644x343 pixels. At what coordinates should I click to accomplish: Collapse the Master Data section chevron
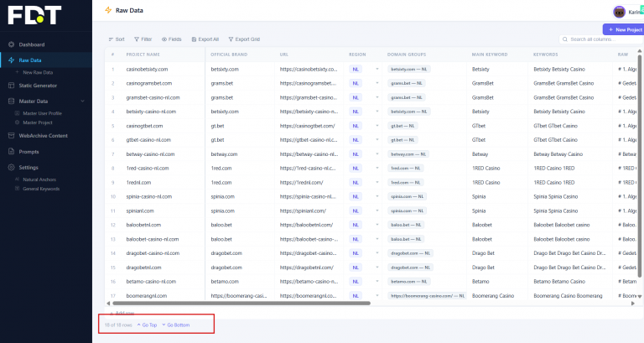82,101
